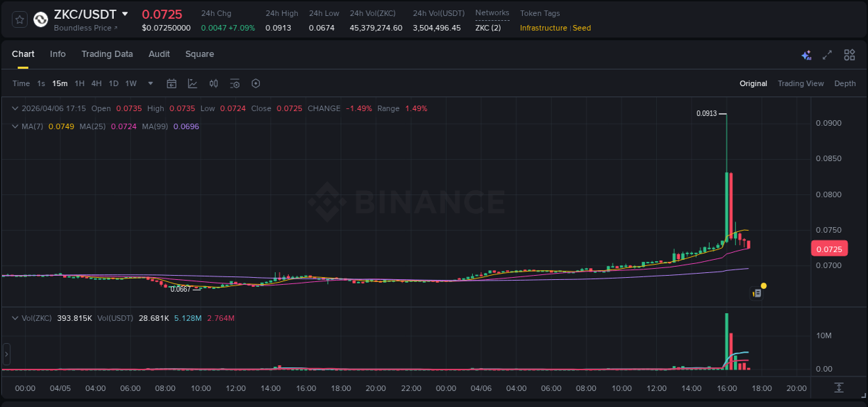Image resolution: width=868 pixels, height=407 pixels.
Task: Click the AI sparkle icon
Action: click(806, 55)
